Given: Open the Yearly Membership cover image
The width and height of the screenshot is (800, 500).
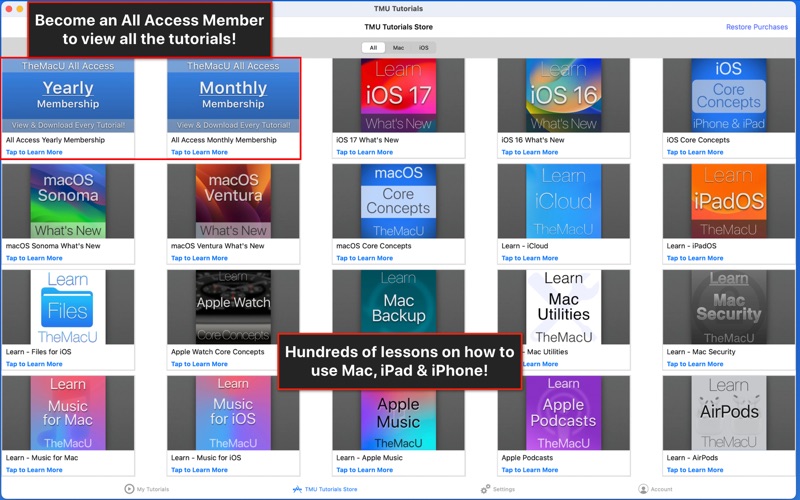Looking at the screenshot, I should (x=68, y=95).
